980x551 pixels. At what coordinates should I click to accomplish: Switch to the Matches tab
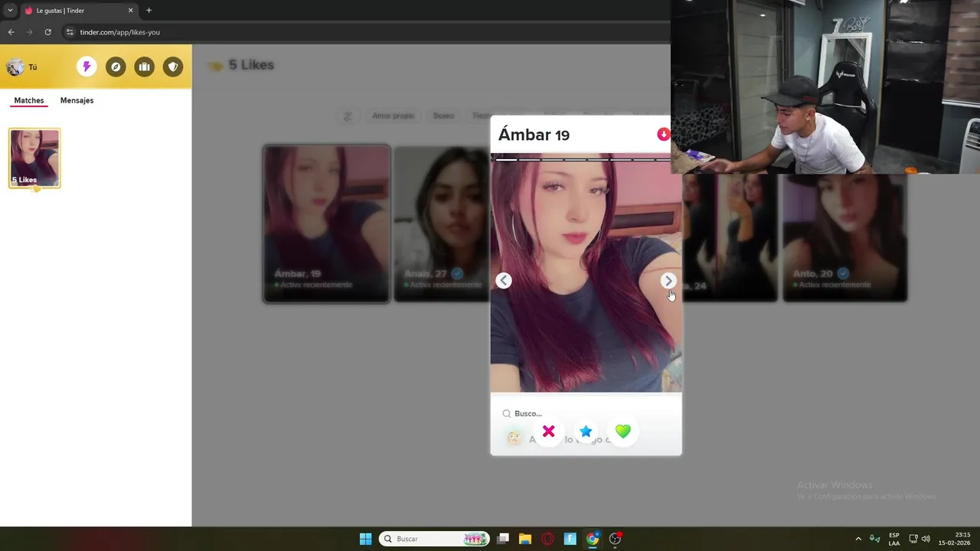(x=29, y=100)
